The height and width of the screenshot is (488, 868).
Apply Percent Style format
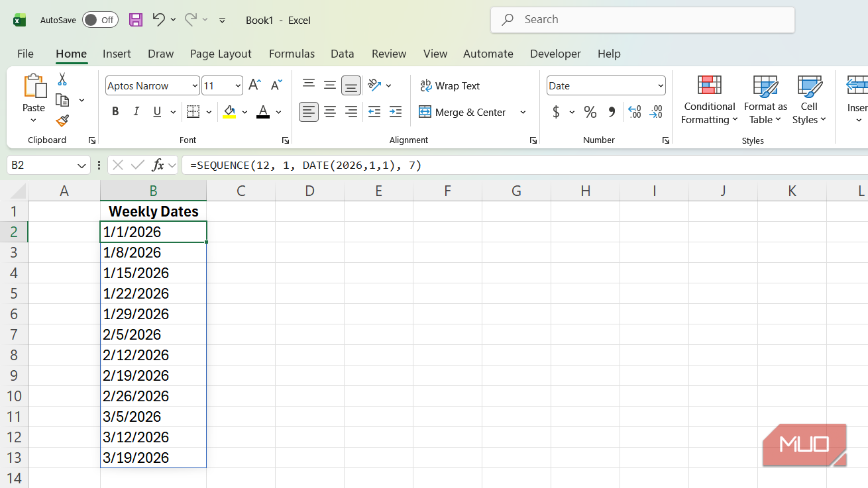[x=590, y=112]
